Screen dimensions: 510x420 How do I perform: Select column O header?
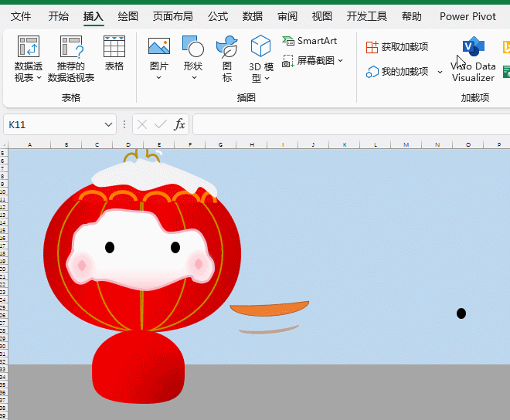point(468,144)
